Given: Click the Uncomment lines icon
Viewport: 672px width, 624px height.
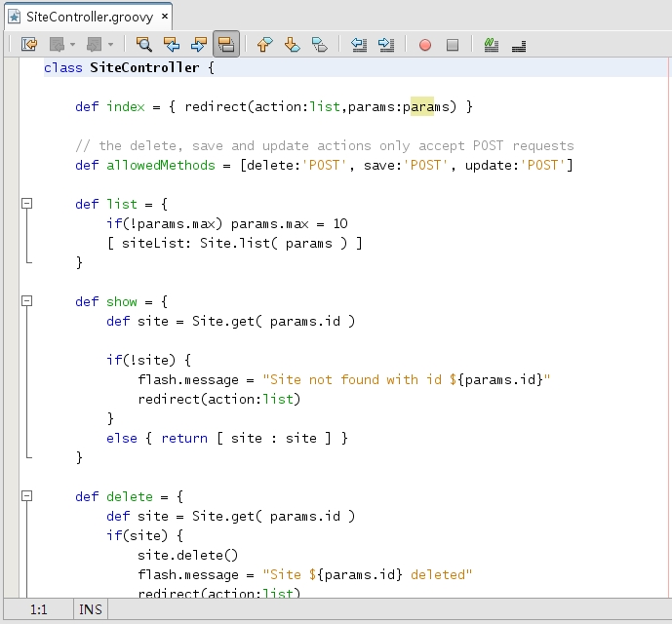Looking at the screenshot, I should click(x=519, y=45).
